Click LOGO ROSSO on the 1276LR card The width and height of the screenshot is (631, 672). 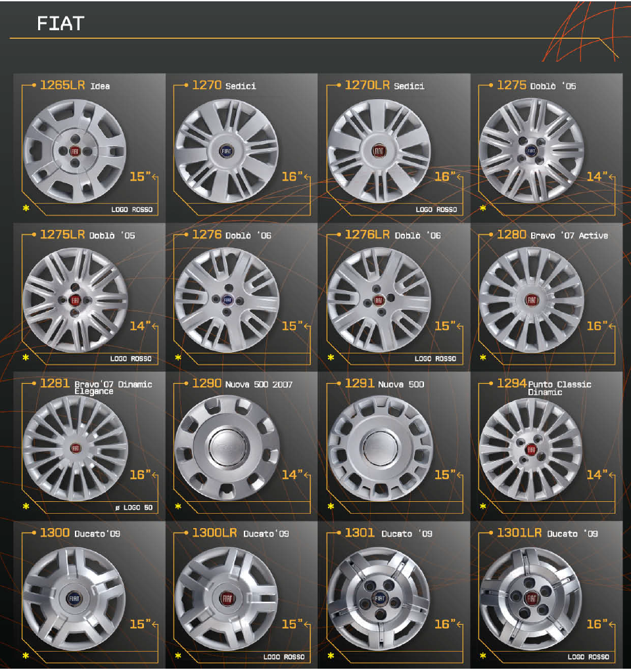click(435, 359)
